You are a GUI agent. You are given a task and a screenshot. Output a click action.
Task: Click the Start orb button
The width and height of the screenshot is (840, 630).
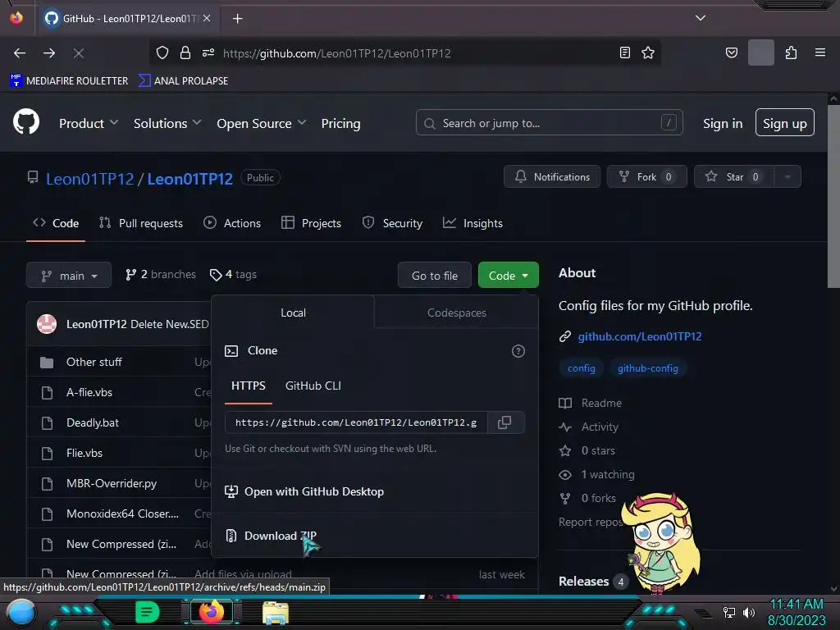21,612
